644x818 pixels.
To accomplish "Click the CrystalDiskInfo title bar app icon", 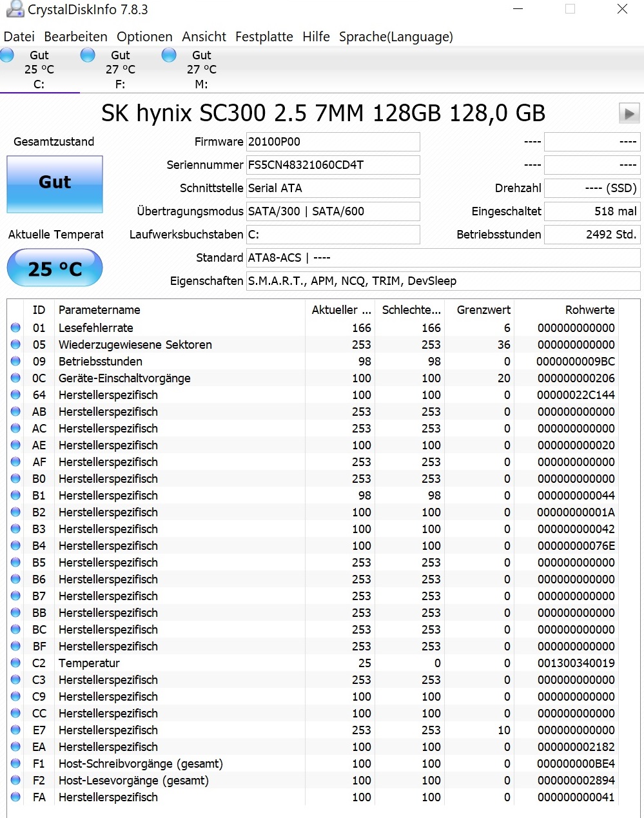I will pyautogui.click(x=14, y=8).
